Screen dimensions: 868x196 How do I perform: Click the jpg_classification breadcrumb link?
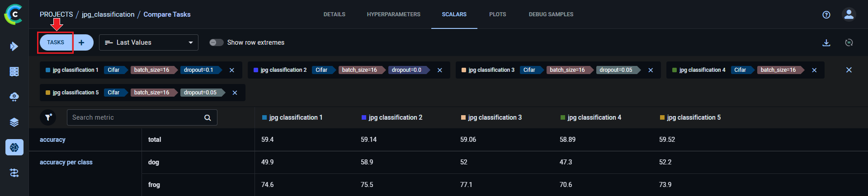point(108,14)
